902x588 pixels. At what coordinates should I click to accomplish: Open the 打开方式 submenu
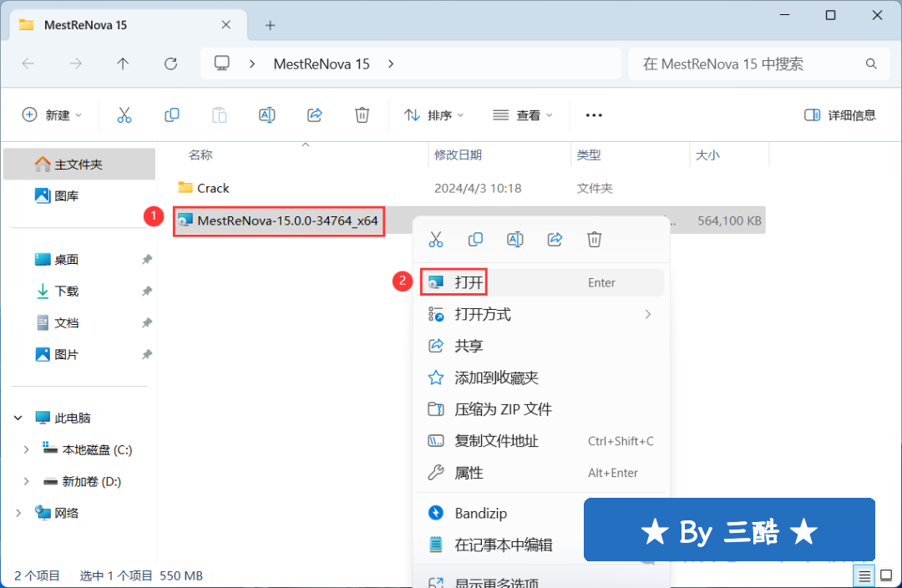click(540, 314)
